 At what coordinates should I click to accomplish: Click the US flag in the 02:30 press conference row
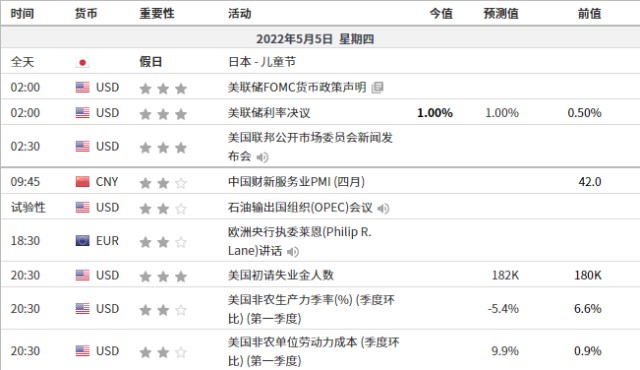82,146
